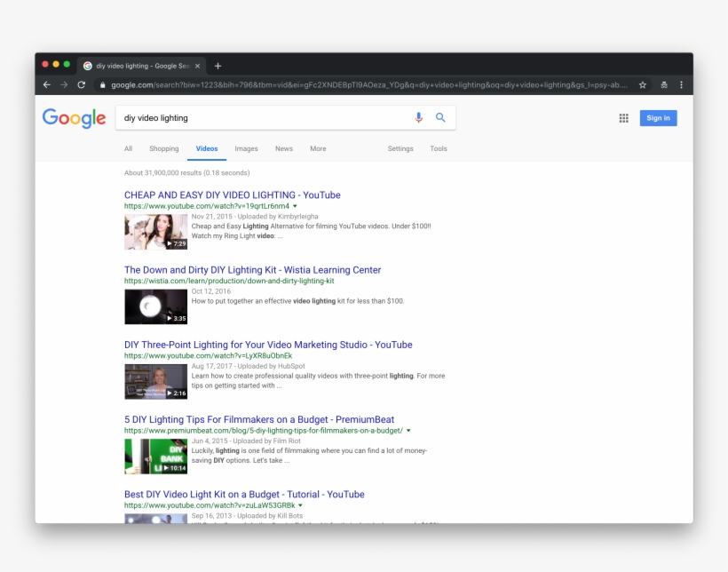Click the Google logo to return home
This screenshot has height=572, width=728.
point(74,117)
